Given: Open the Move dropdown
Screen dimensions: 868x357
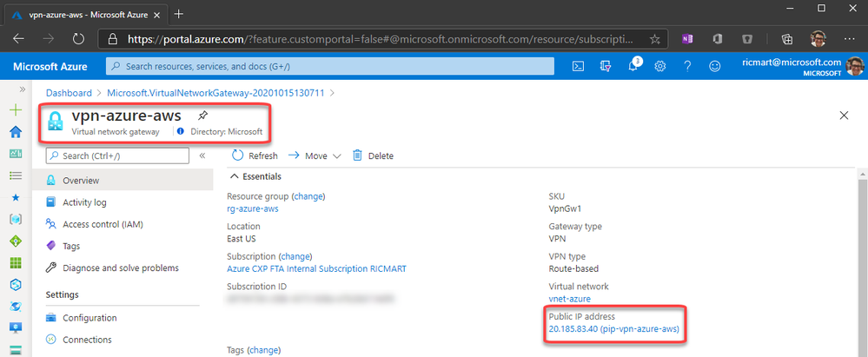Looking at the screenshot, I should (x=315, y=156).
